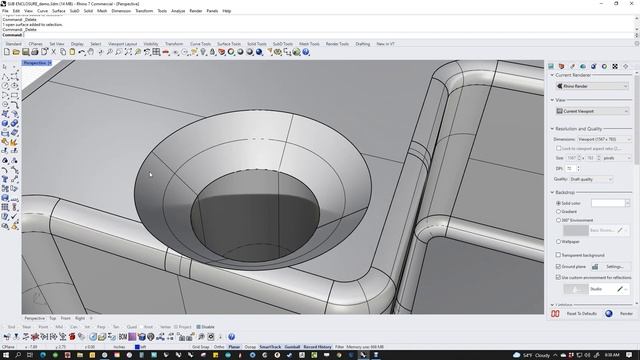Image resolution: width=640 pixels, height=360 pixels.
Task: Click the padlock Lock objects icon
Action: tap(212, 52)
